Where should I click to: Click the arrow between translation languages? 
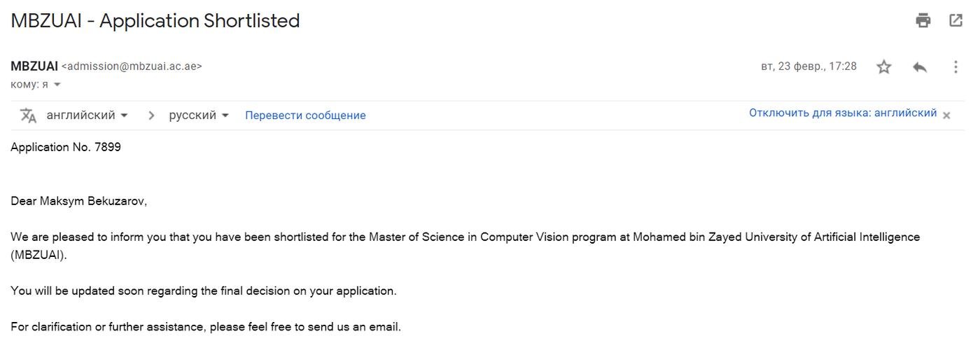point(151,115)
